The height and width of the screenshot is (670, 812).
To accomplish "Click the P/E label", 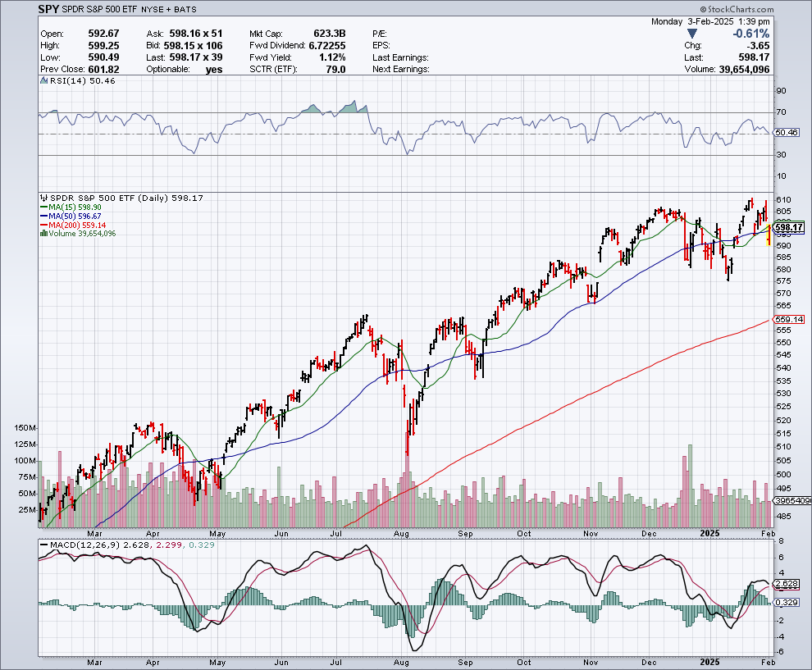I will click(380, 34).
